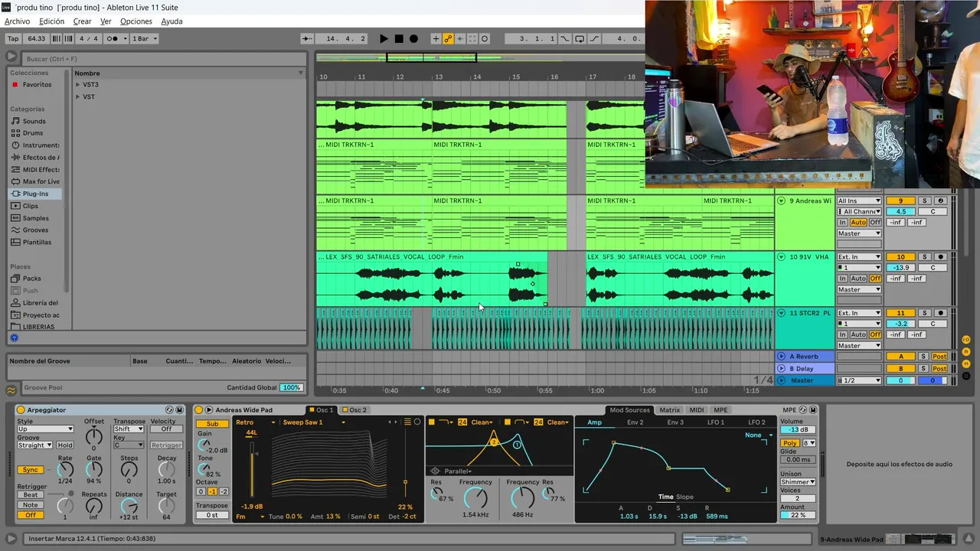The width and height of the screenshot is (980, 551).
Task: Switch to Osc 2 tab
Action: pyautogui.click(x=354, y=410)
